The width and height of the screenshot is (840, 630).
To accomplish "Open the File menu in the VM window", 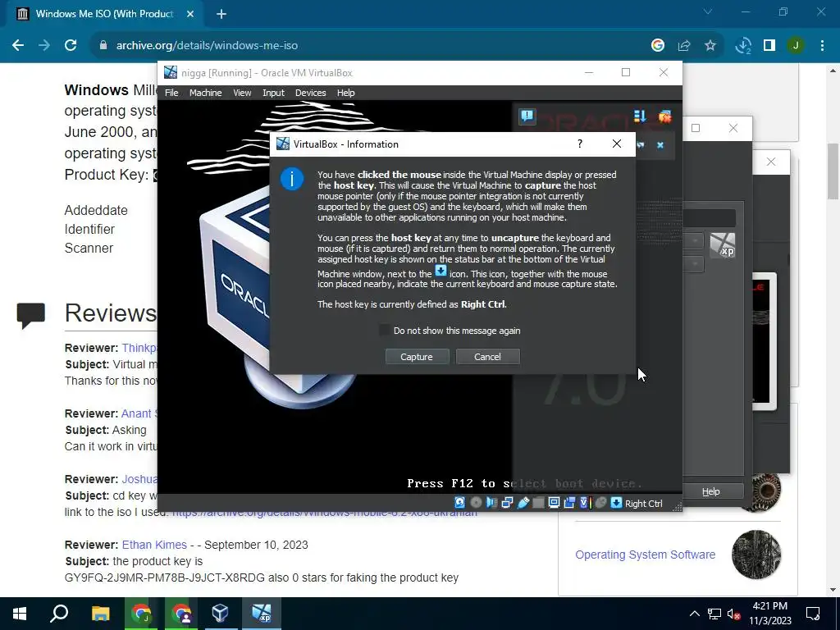I will pos(171,93).
